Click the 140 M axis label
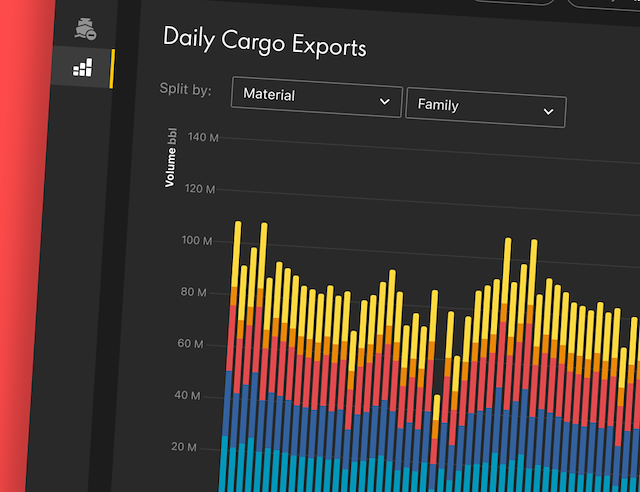The image size is (640, 492). click(x=203, y=137)
